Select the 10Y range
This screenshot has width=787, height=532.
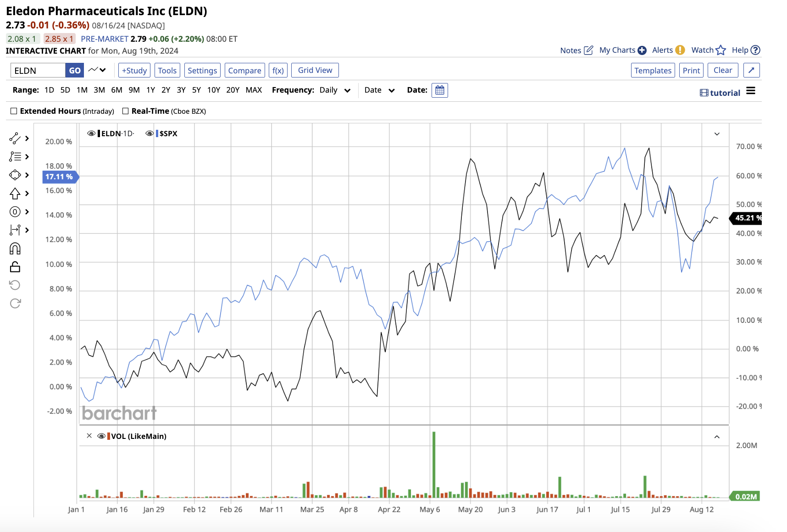coord(214,90)
